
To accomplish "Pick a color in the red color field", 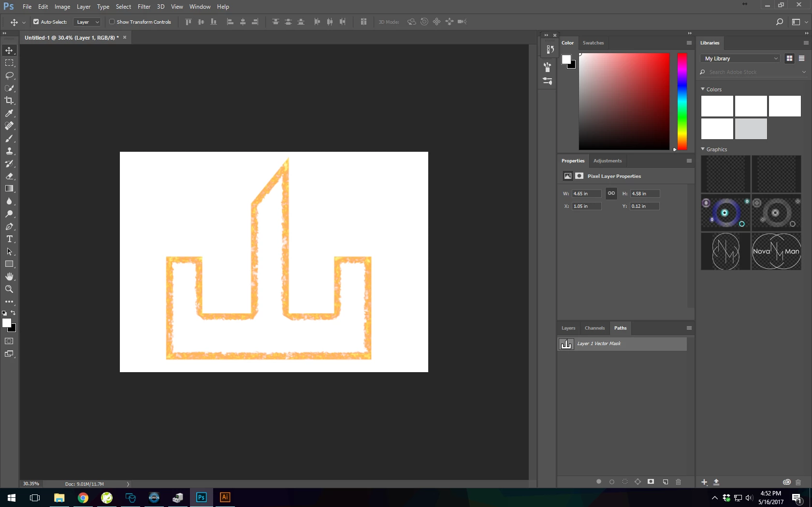I will [624, 101].
